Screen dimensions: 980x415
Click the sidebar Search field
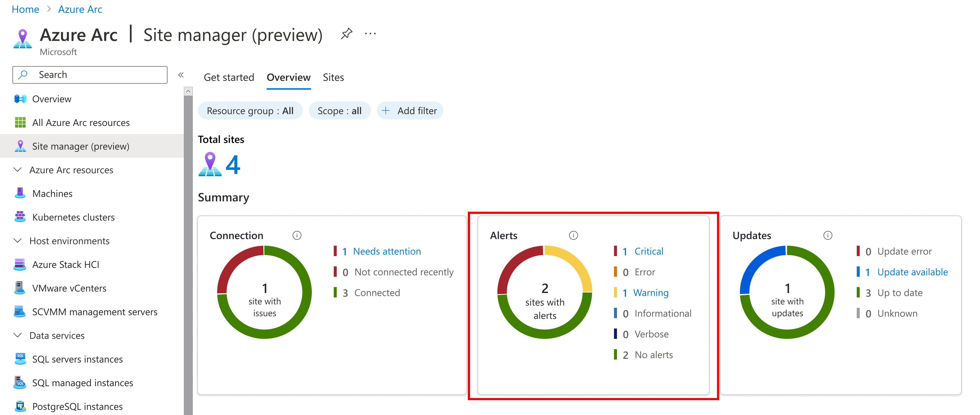(90, 75)
